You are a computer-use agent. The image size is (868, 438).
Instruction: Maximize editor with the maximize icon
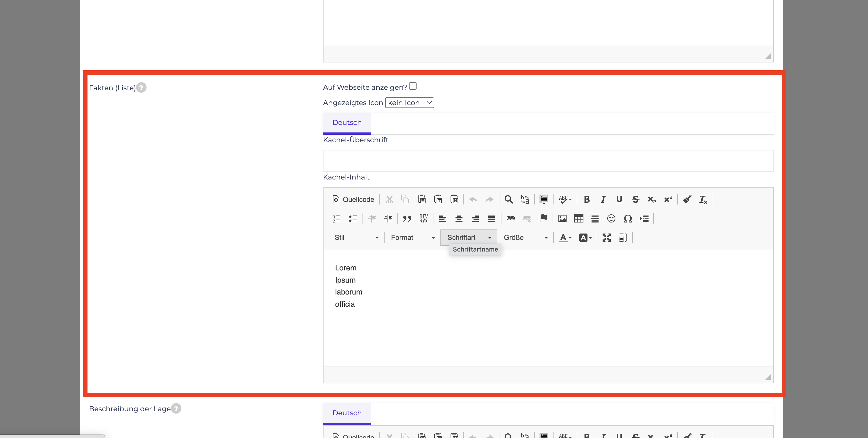[606, 237]
